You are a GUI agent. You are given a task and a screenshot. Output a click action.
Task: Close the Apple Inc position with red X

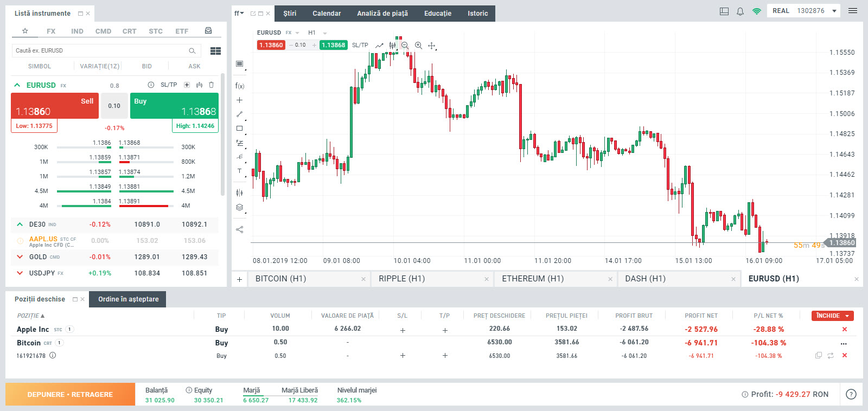pyautogui.click(x=844, y=329)
